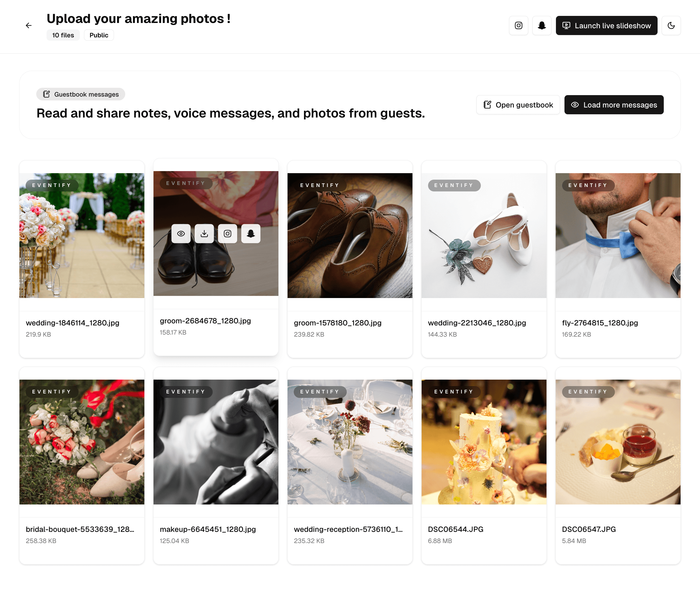Share black shoes photo to Instagram
Screen dimensions: 700x589
[x=227, y=234]
